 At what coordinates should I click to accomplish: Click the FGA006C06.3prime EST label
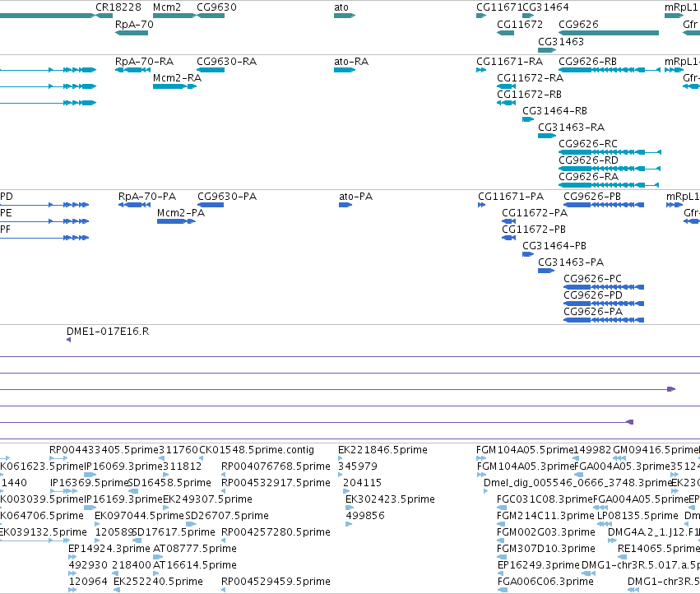pyautogui.click(x=545, y=582)
